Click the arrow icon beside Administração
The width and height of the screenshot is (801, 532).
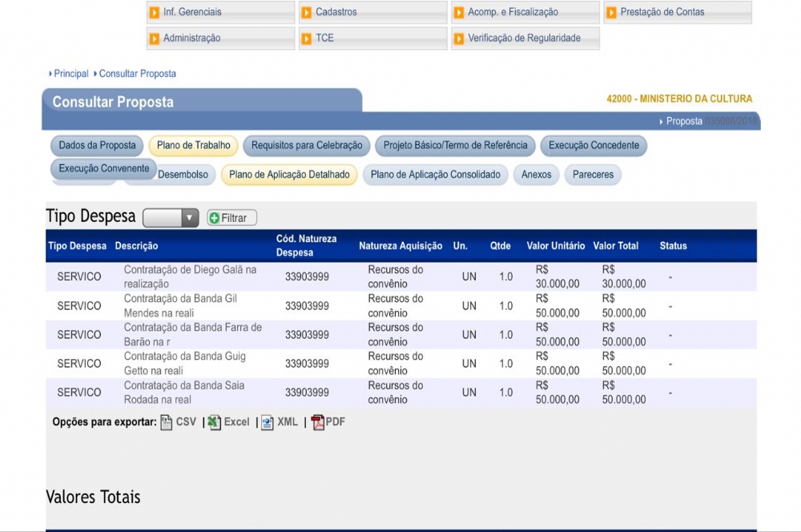point(154,38)
